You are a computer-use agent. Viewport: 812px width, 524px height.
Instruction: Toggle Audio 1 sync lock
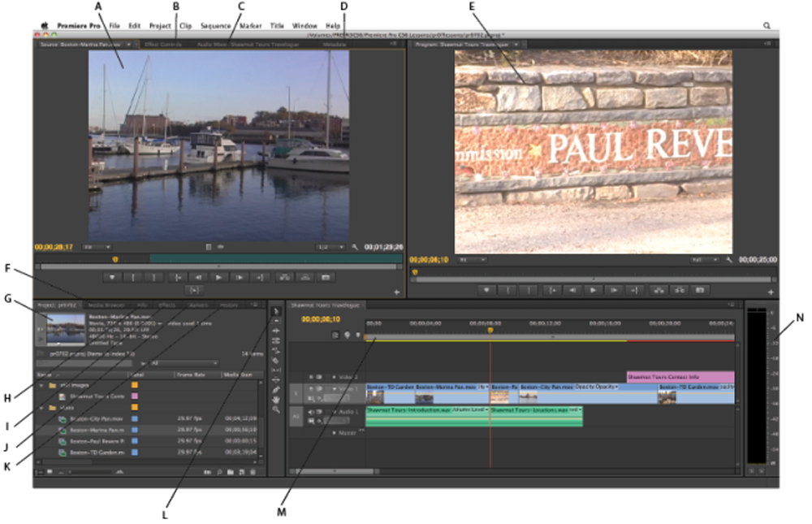point(319,412)
